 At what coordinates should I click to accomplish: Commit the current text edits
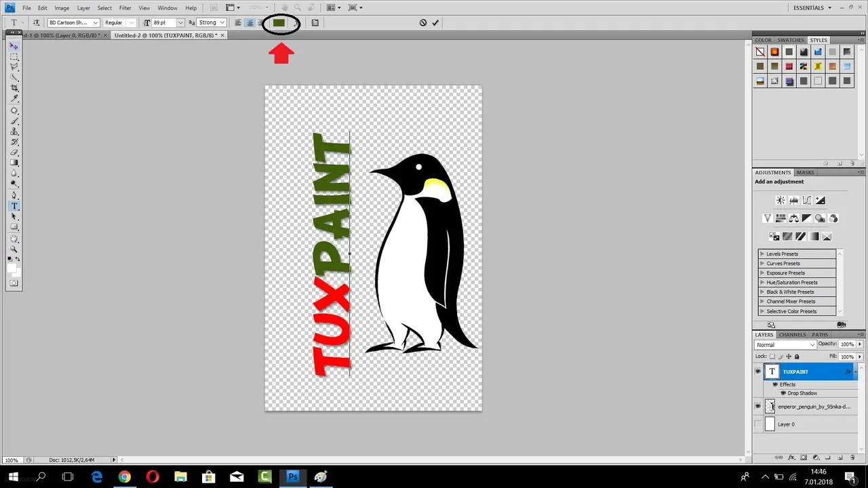tap(435, 22)
